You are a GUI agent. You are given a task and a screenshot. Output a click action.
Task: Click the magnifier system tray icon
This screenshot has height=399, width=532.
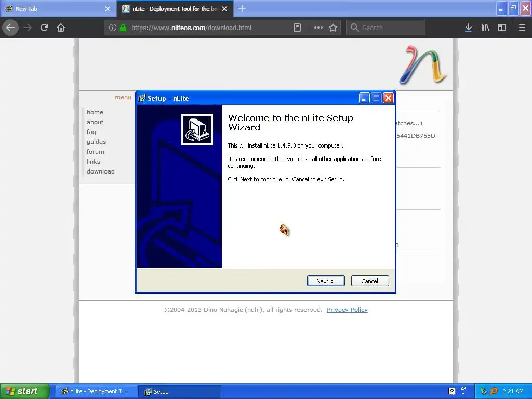[494, 391]
